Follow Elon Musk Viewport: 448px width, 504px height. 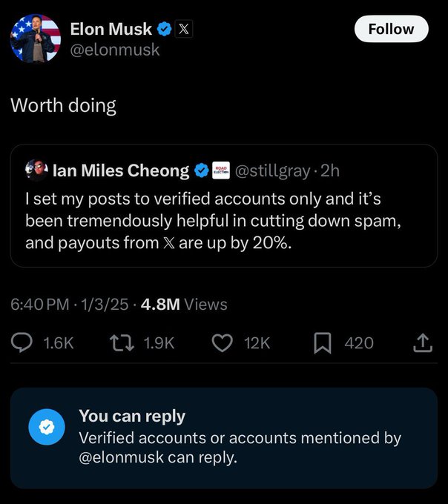(x=390, y=29)
